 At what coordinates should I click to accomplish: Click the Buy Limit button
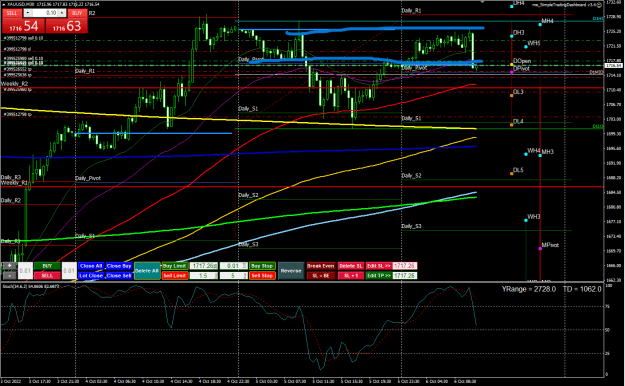pyautogui.click(x=175, y=266)
